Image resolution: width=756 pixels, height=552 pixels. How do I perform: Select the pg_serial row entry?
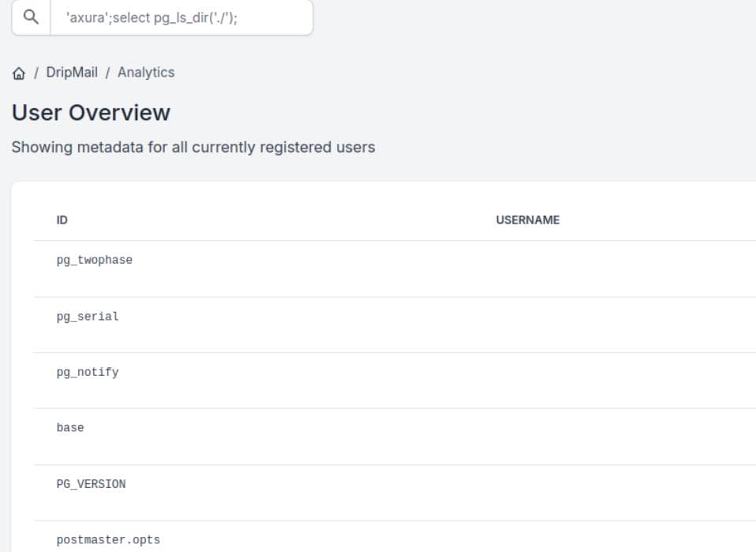[88, 316]
